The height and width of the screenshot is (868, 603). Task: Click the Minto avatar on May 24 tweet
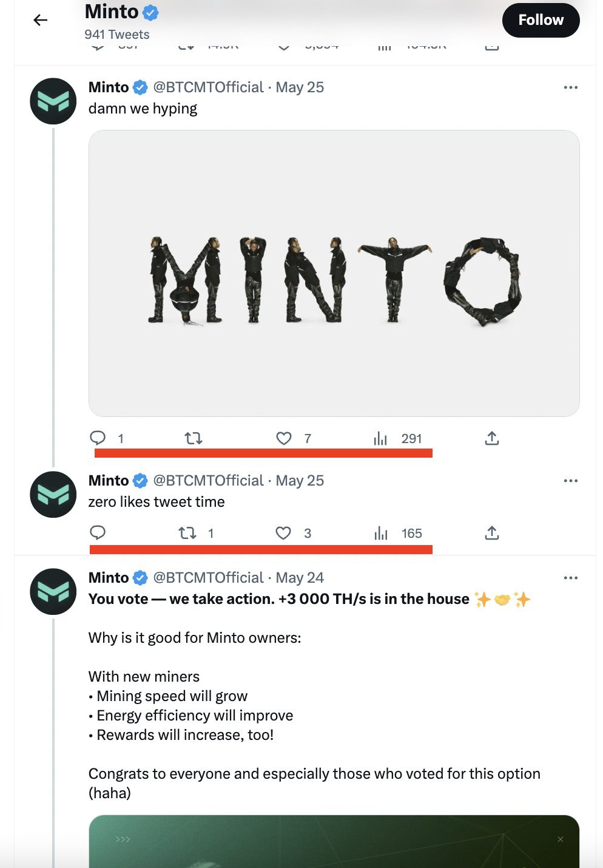(x=53, y=591)
